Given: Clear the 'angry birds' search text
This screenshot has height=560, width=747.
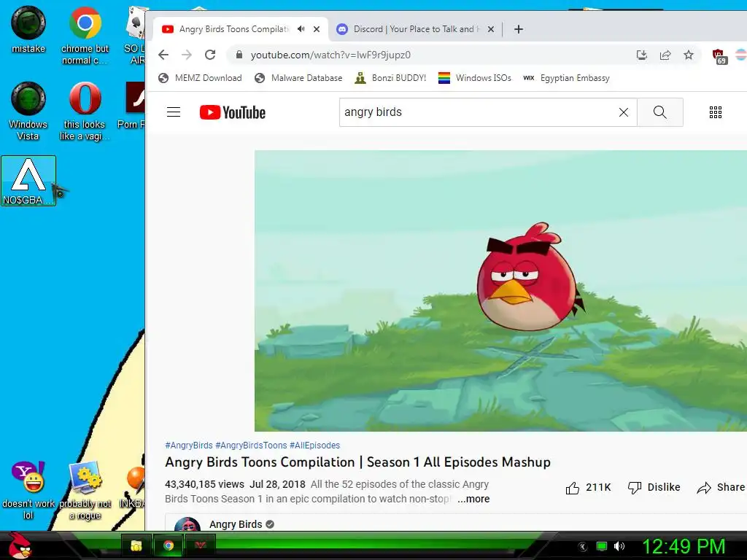Looking at the screenshot, I should pyautogui.click(x=624, y=112).
